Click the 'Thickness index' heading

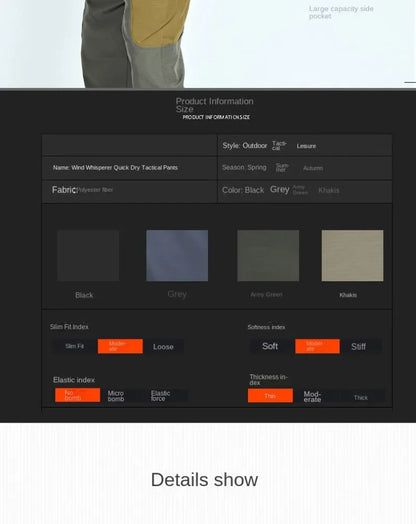click(x=268, y=380)
